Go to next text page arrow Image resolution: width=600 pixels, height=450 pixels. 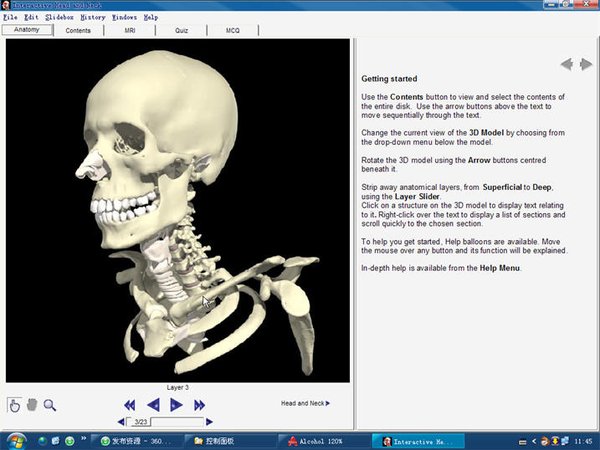(x=587, y=64)
